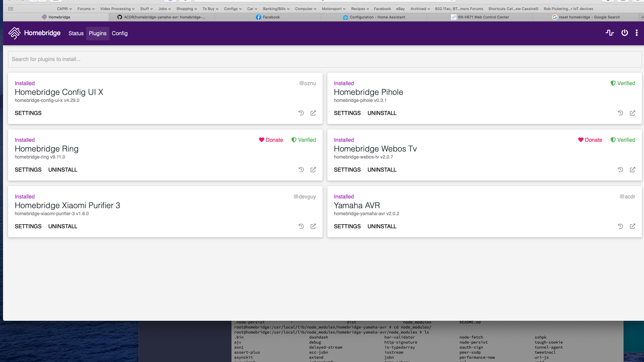Screen dimensions: 644x362
Task: Click the power restart icon
Action: [625, 33]
